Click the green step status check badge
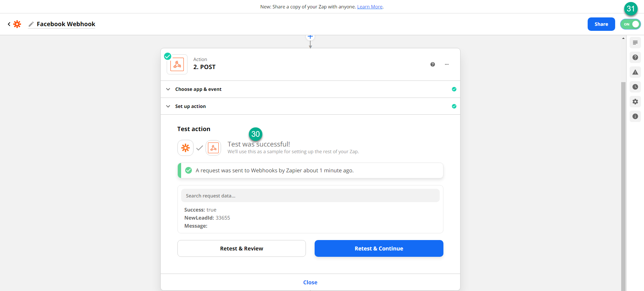 [168, 56]
